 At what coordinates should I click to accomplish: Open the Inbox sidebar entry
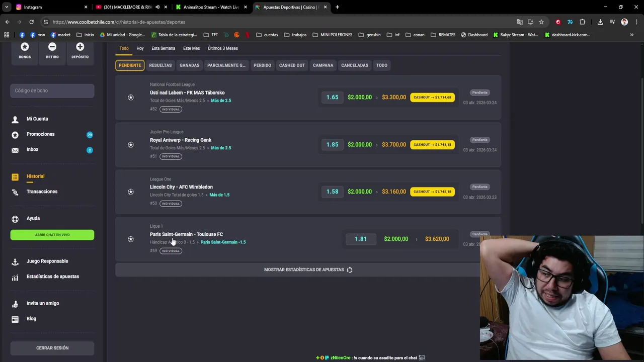32,149
